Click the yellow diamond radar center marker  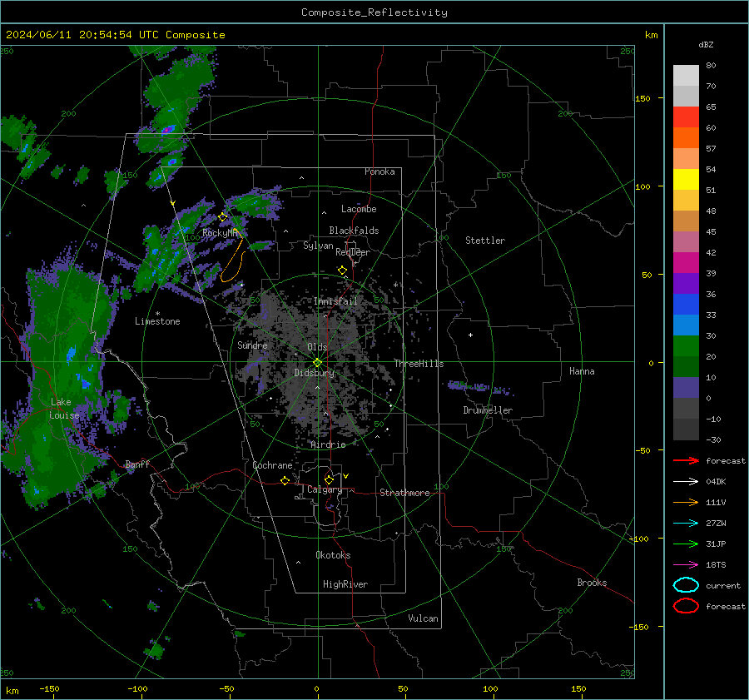point(317,363)
